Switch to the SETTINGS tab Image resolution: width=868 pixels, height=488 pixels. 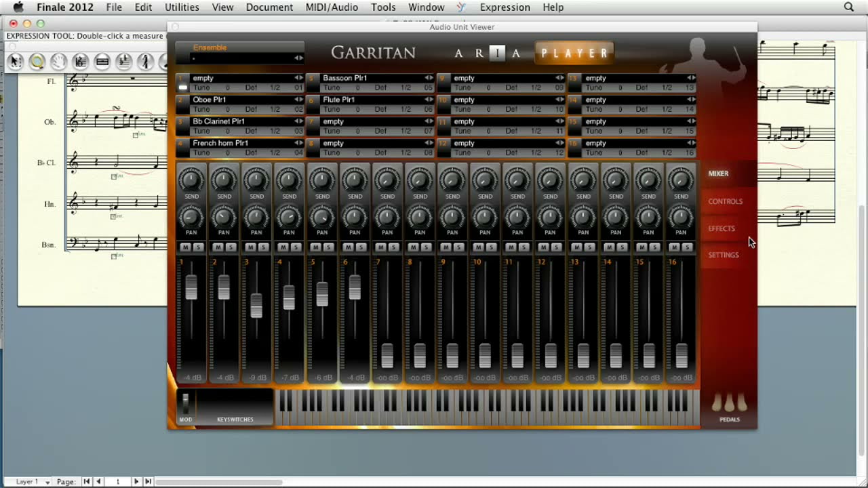coord(724,255)
